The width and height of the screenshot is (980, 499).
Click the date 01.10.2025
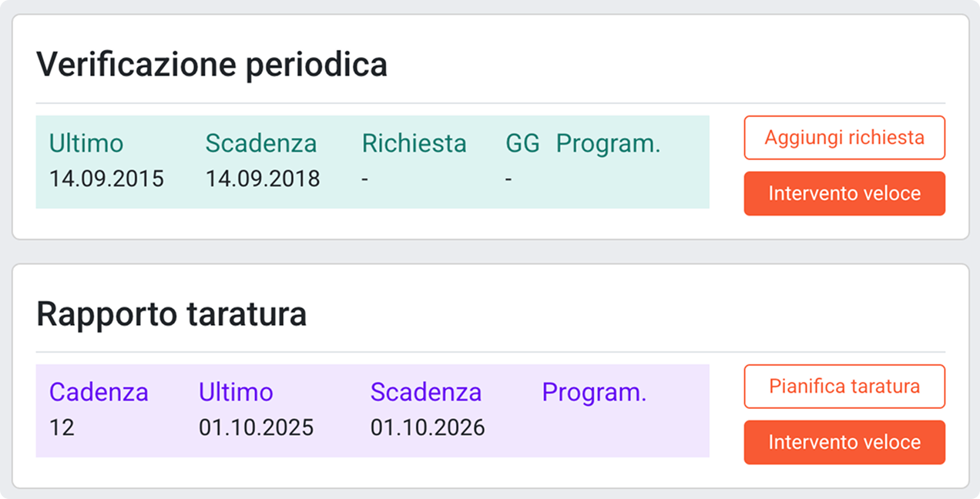tap(256, 427)
